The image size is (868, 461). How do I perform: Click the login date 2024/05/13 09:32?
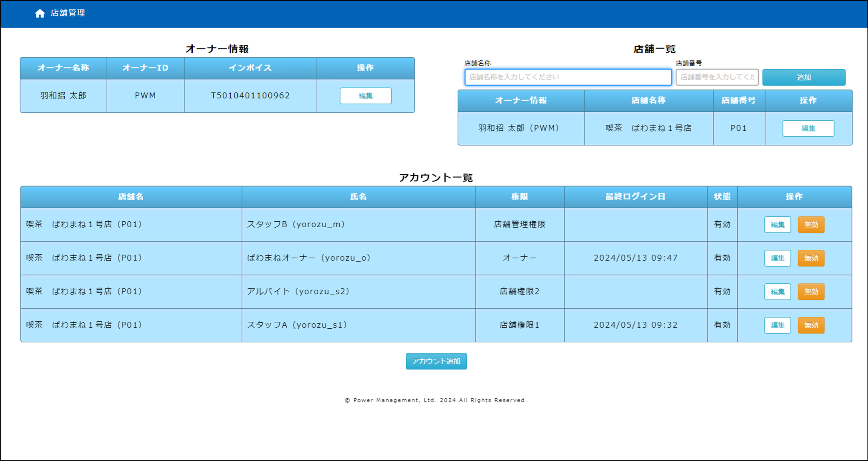(x=635, y=325)
